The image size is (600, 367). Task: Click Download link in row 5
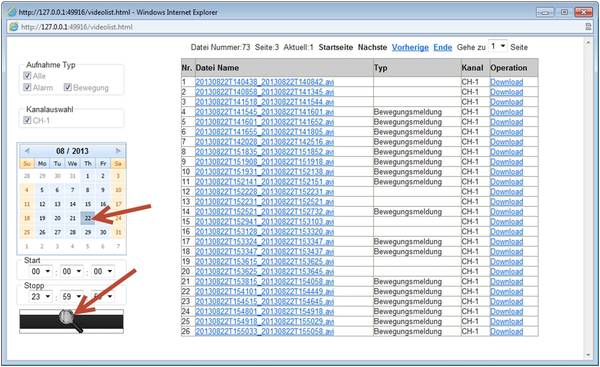coord(507,122)
